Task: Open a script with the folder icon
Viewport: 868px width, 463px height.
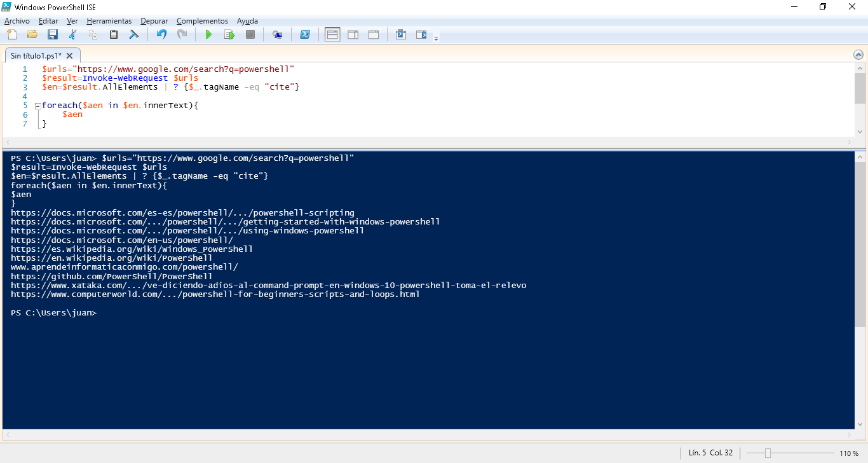Action: [32, 34]
